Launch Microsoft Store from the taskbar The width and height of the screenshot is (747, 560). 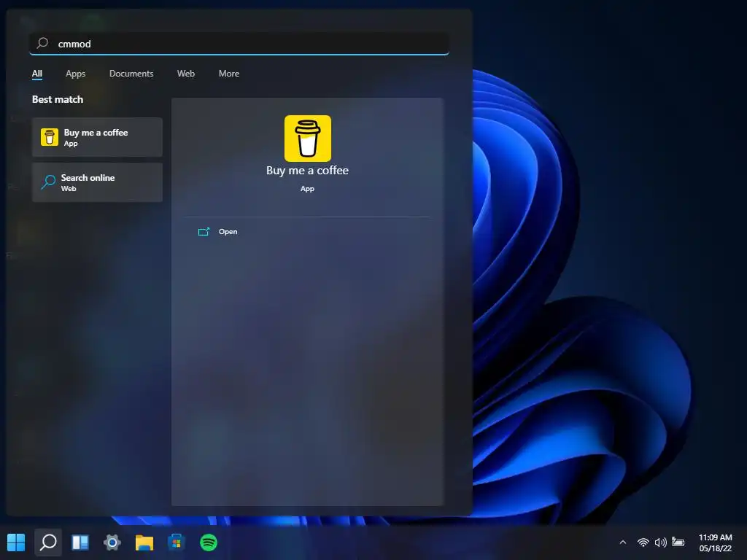tap(177, 542)
